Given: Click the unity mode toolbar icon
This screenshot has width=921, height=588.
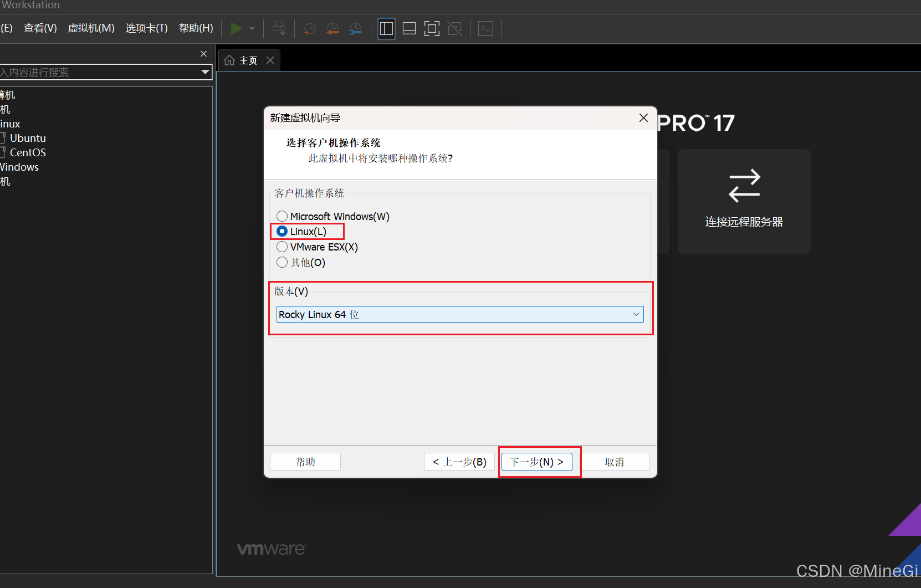Looking at the screenshot, I should [x=455, y=28].
